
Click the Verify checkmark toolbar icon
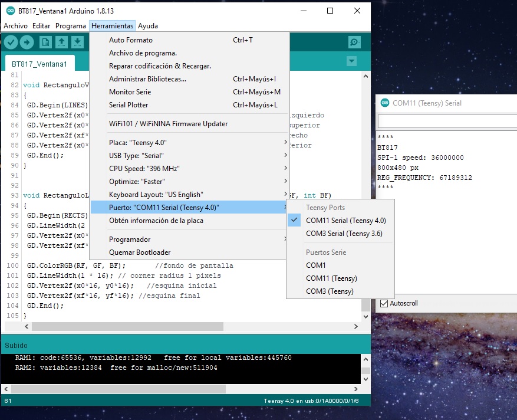(11, 42)
